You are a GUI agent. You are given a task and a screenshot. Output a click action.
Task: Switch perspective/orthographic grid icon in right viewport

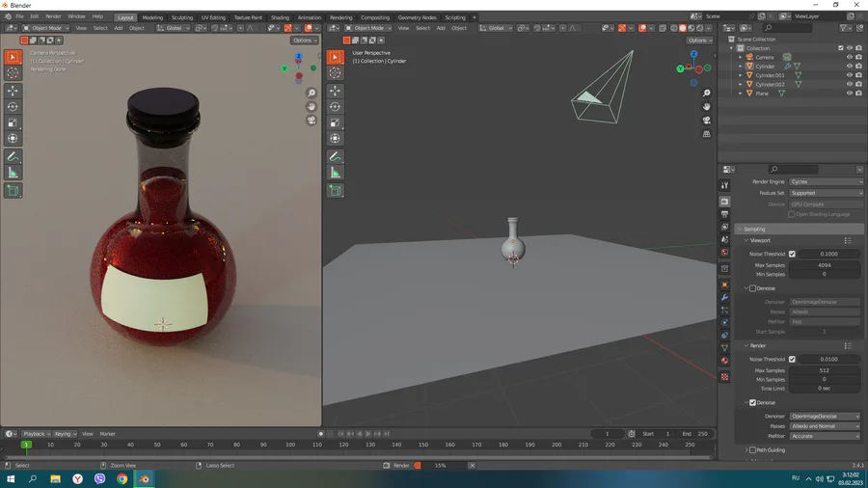click(x=706, y=134)
